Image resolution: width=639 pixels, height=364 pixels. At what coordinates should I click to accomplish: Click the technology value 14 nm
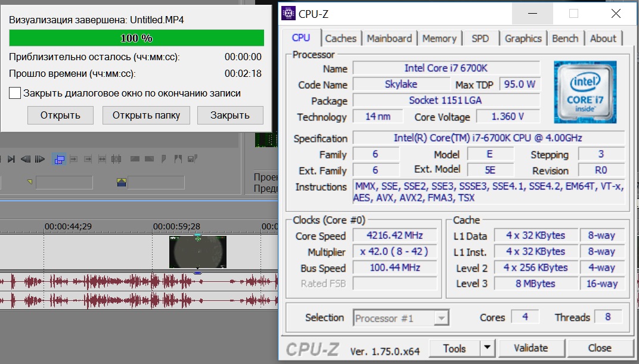click(x=378, y=116)
